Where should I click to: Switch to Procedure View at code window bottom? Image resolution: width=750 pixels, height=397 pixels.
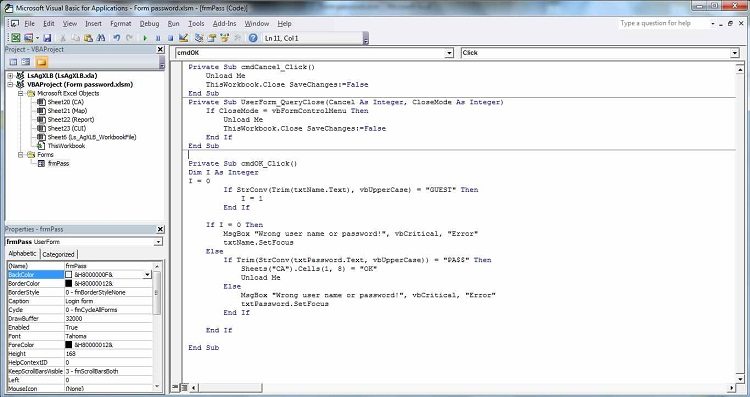[176, 387]
